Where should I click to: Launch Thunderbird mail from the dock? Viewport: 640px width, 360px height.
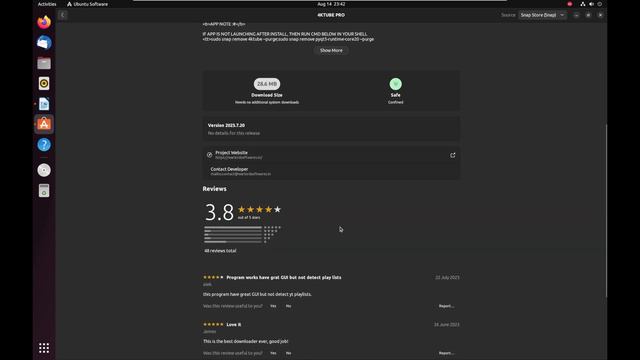click(44, 42)
